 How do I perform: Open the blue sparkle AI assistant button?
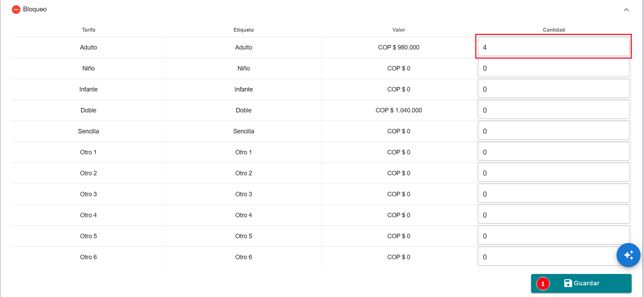628,255
